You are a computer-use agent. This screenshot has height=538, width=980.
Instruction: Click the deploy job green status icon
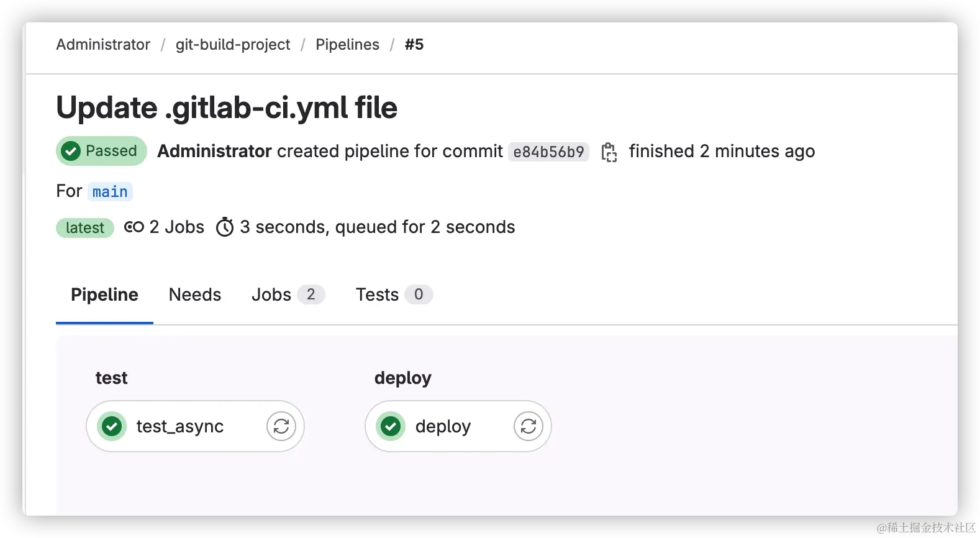click(391, 426)
